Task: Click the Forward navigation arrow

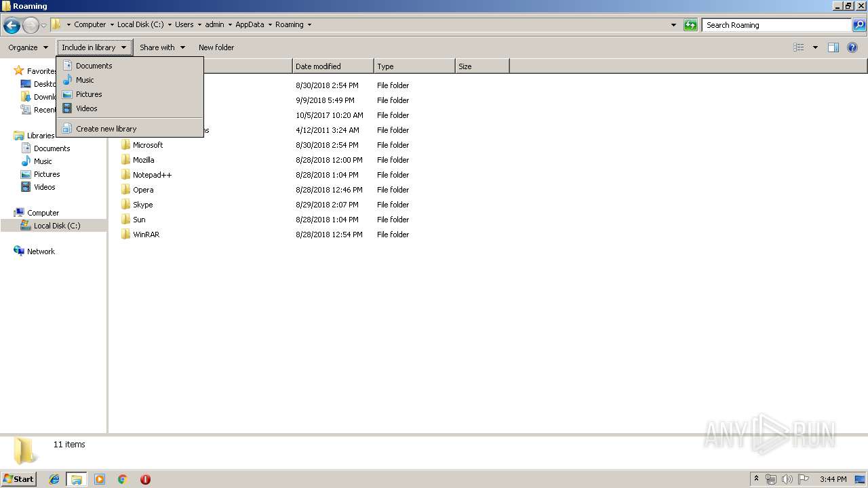Action: 31,25
